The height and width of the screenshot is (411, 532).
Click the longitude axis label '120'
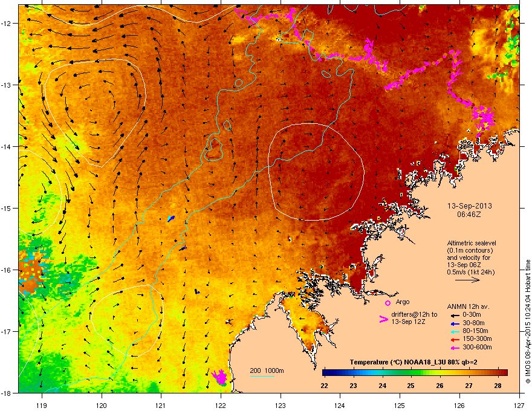click(x=102, y=405)
